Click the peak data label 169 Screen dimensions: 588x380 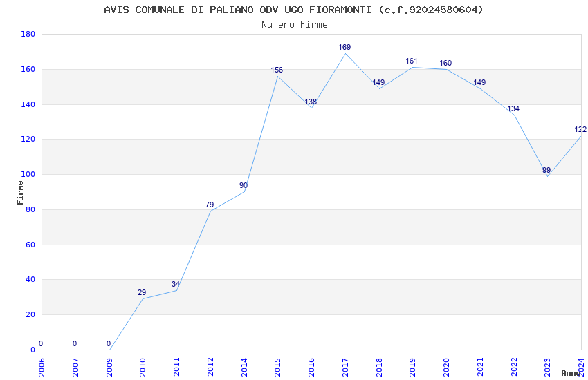344,47
